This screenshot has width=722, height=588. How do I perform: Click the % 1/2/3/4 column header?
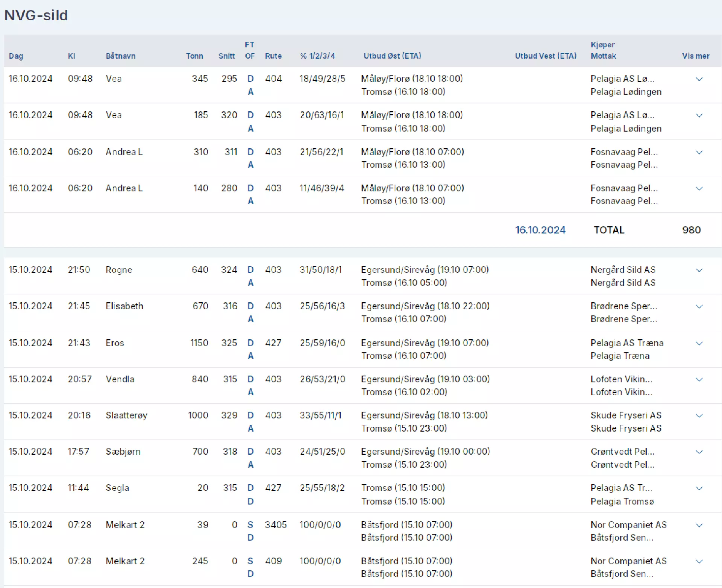tap(318, 56)
